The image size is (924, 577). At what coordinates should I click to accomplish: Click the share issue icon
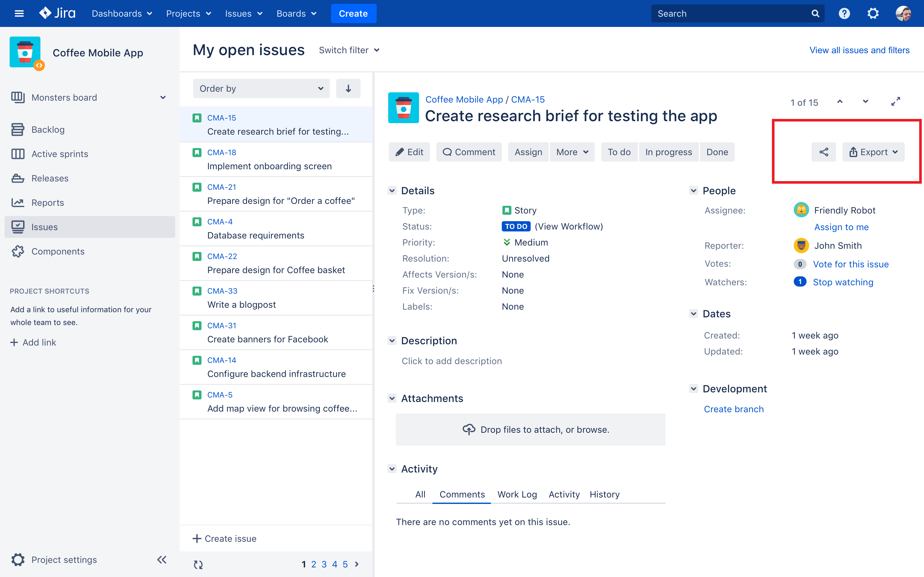click(824, 152)
